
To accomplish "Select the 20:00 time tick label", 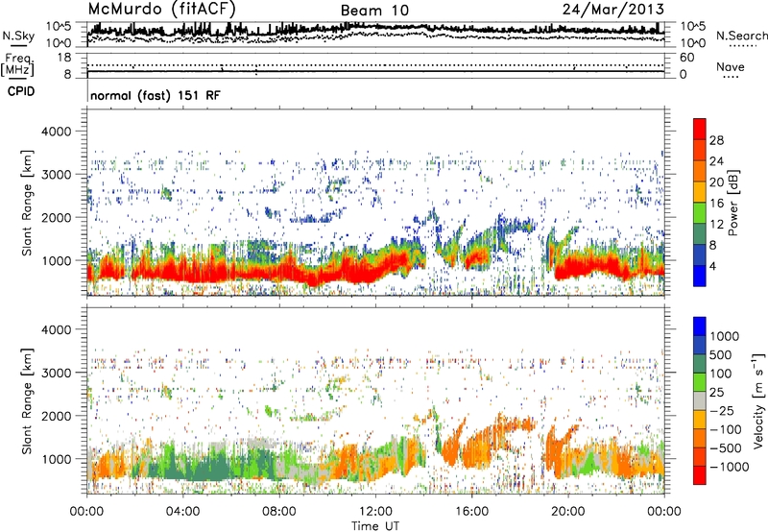I will click(x=568, y=512).
